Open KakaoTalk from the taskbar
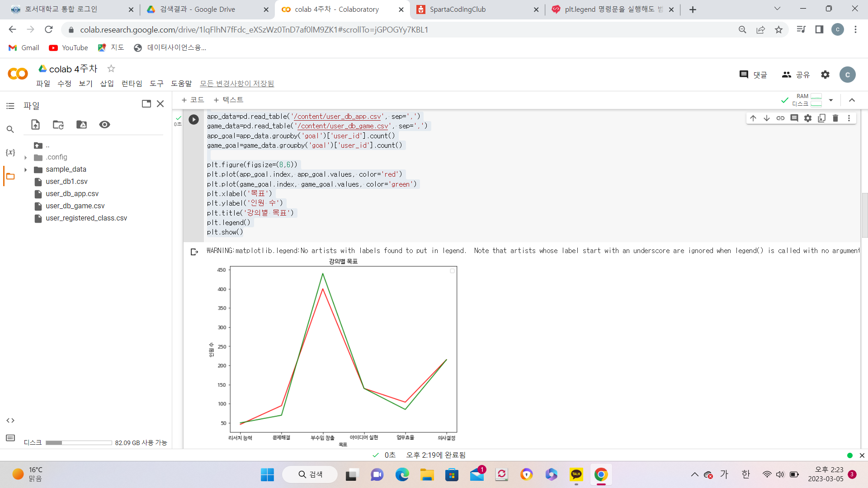868x488 pixels. pos(576,474)
